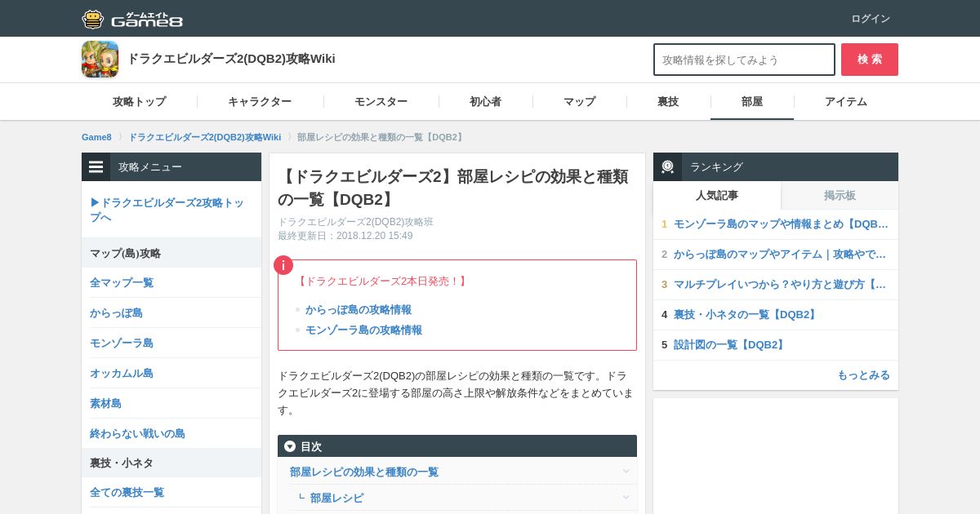Screen dimensions: 980x514
Task: Click the もっとみる link
Action: (863, 374)
